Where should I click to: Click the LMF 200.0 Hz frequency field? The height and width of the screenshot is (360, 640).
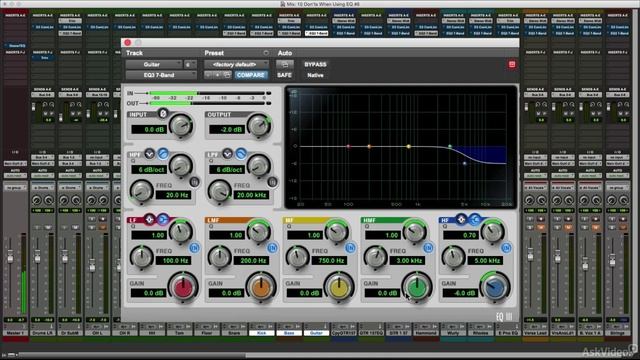point(251,260)
